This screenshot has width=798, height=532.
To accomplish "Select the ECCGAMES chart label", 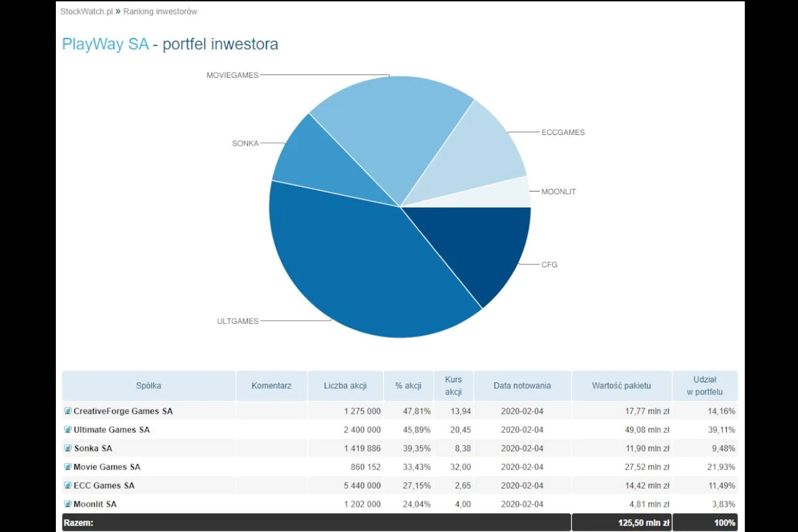I will (x=563, y=132).
